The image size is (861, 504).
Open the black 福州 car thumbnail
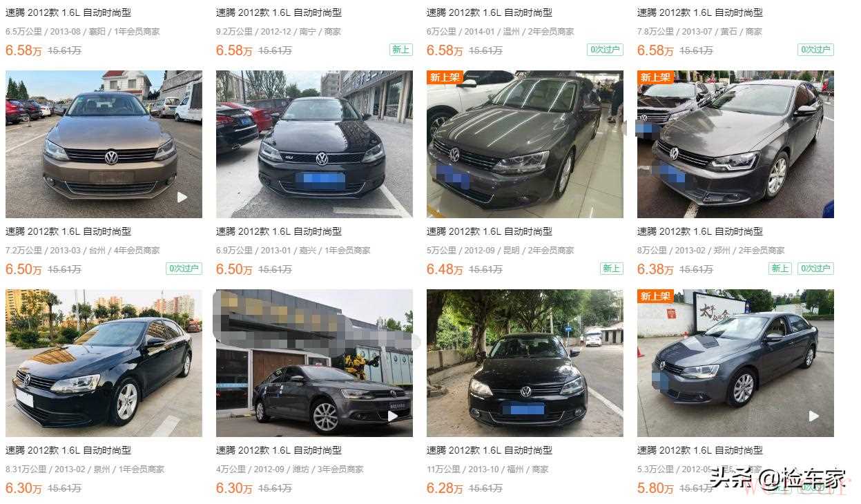pos(525,363)
